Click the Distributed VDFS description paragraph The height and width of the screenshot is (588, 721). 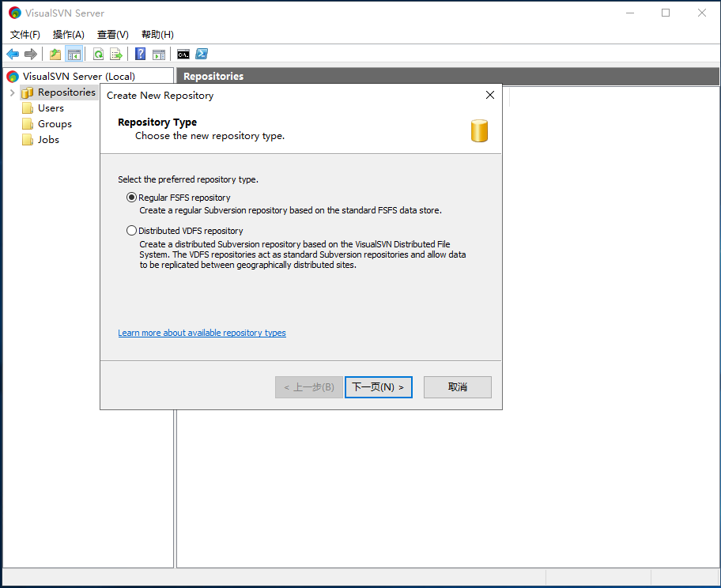coord(303,254)
